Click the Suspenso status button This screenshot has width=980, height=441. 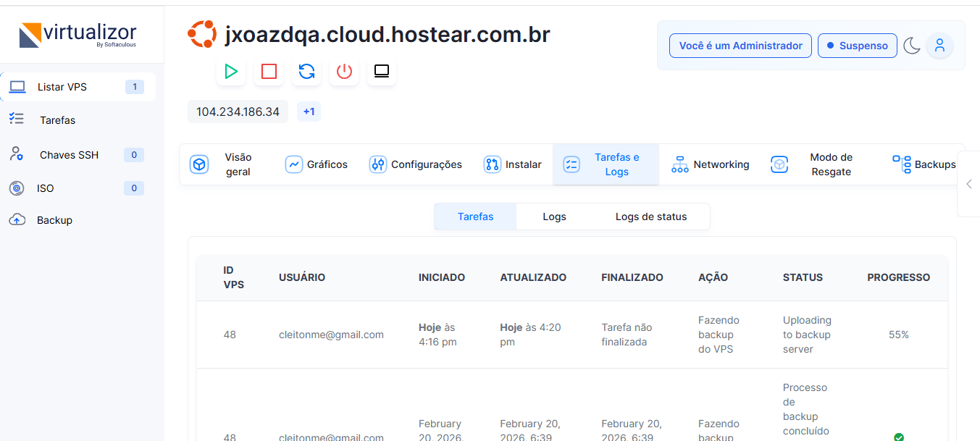tap(857, 46)
